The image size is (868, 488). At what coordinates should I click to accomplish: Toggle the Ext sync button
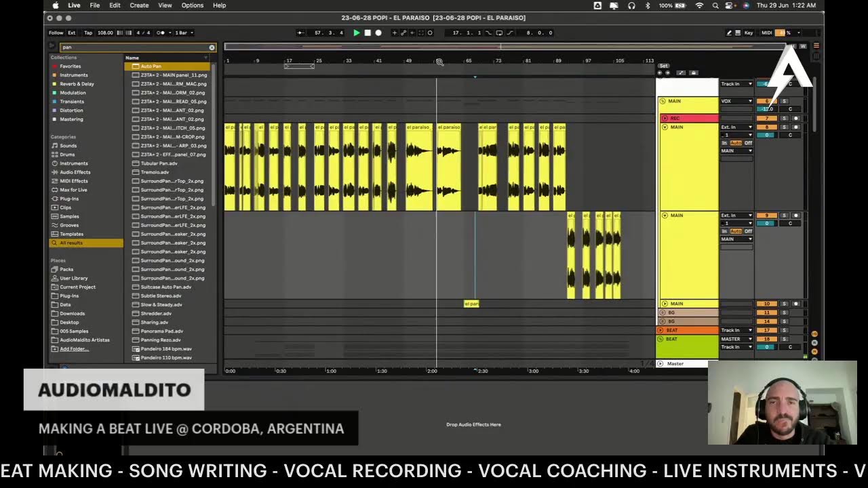pos(72,33)
